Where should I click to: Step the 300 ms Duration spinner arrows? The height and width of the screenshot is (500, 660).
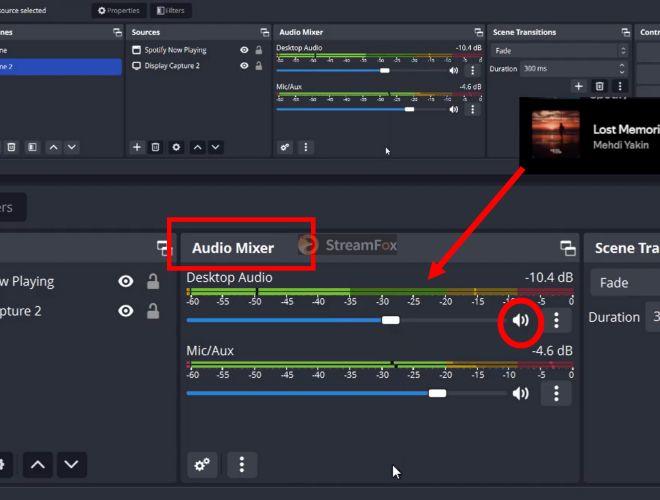point(622,69)
